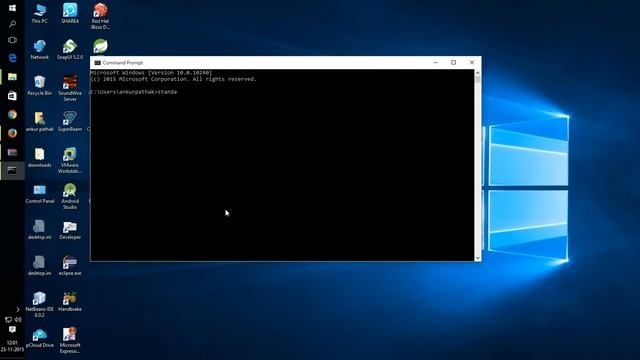The width and height of the screenshot is (640, 360).
Task: Select the green Spring leaf desktop shortcut
Action: pos(100,47)
